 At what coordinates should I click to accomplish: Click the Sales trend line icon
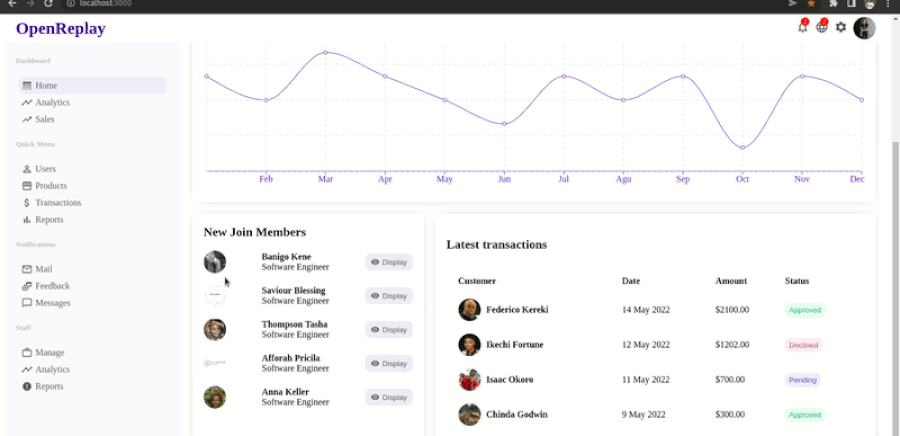click(26, 119)
